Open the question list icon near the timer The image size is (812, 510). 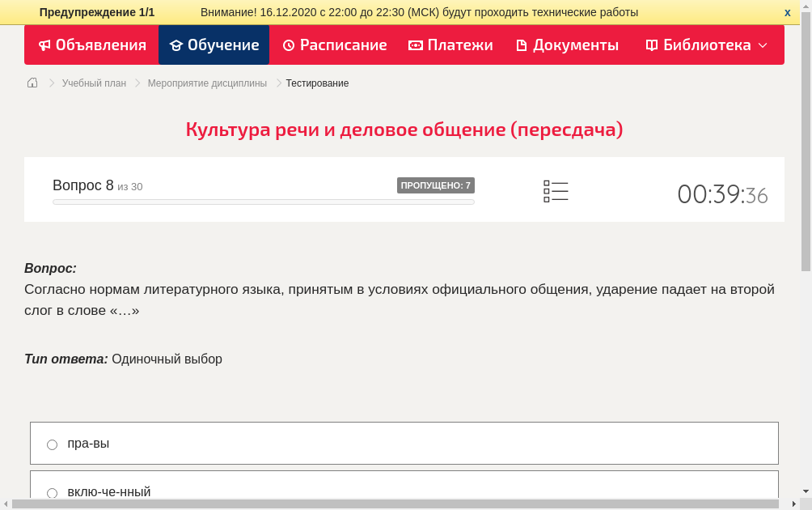tap(556, 191)
